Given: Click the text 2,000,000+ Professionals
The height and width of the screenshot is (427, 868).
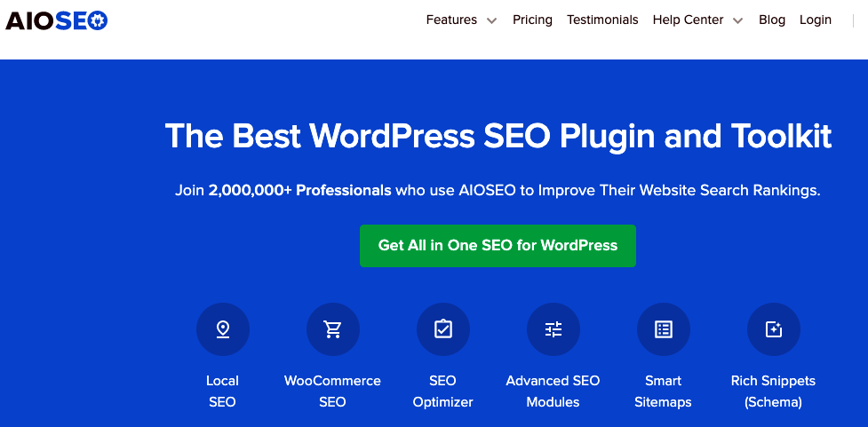Looking at the screenshot, I should click(x=300, y=191).
